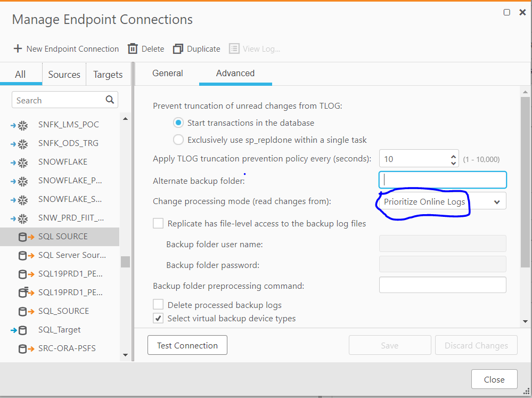This screenshot has width=532, height=398.
Task: Click endpoint list scrollbar thumb
Action: [x=125, y=262]
